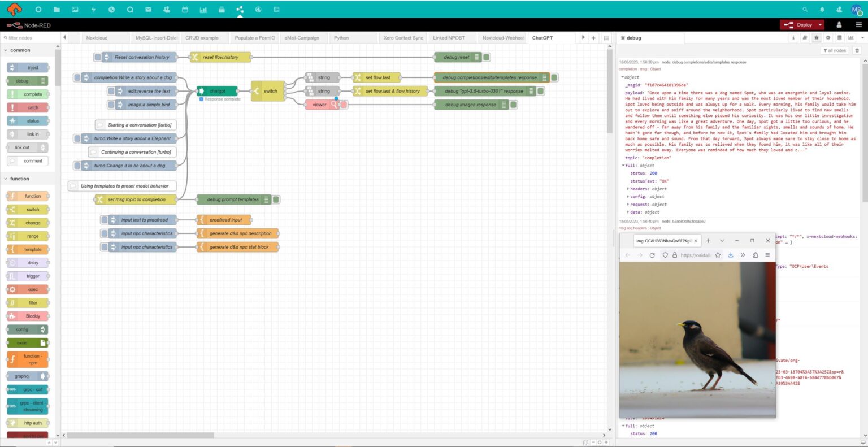The height and width of the screenshot is (447, 868).
Task: Select the exec node in the palette
Action: (x=27, y=289)
